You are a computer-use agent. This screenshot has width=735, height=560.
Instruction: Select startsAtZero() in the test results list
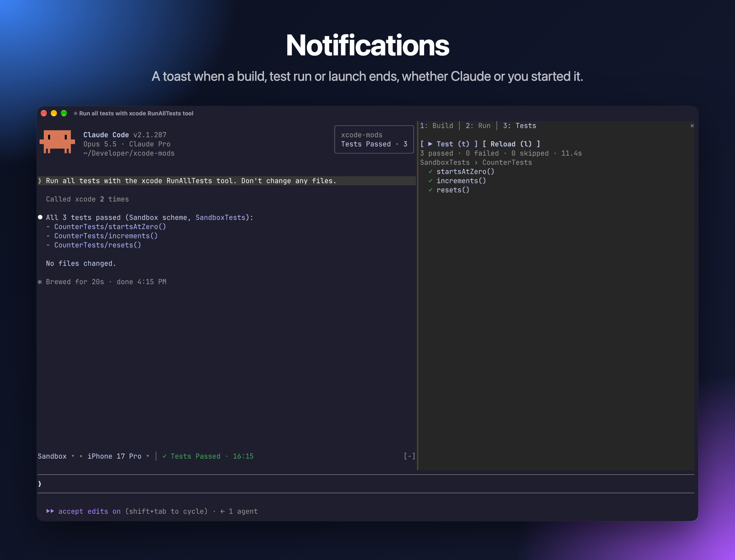click(x=466, y=172)
